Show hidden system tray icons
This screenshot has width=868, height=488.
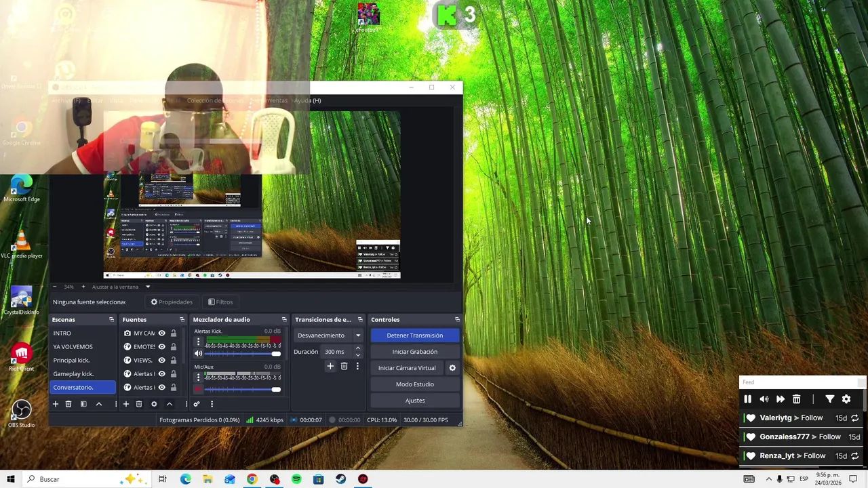point(768,479)
